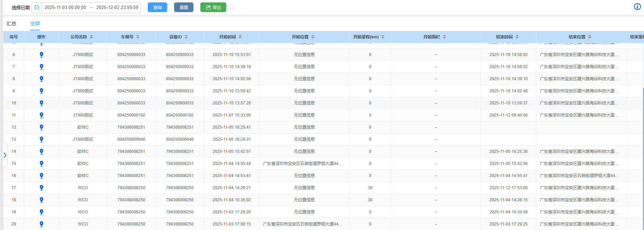
Task: Tick the checkbox beside the export button
Action: 232,7
